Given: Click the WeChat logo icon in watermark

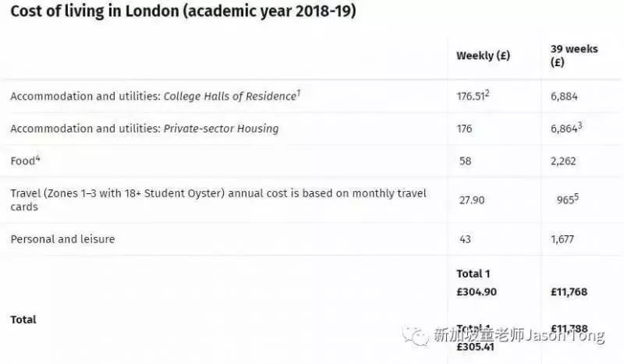Looking at the screenshot, I should [x=416, y=336].
